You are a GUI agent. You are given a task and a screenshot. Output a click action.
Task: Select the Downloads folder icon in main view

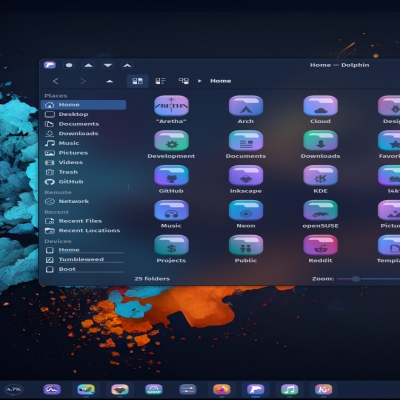320,141
